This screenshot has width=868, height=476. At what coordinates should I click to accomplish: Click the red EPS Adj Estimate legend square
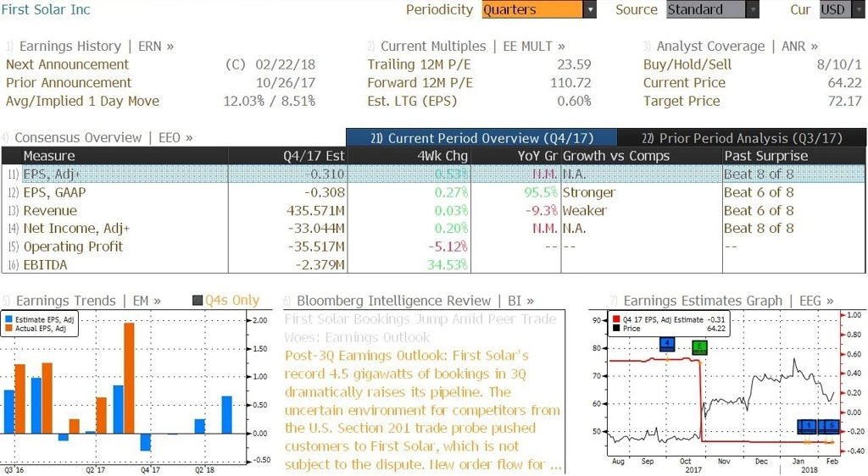(616, 319)
